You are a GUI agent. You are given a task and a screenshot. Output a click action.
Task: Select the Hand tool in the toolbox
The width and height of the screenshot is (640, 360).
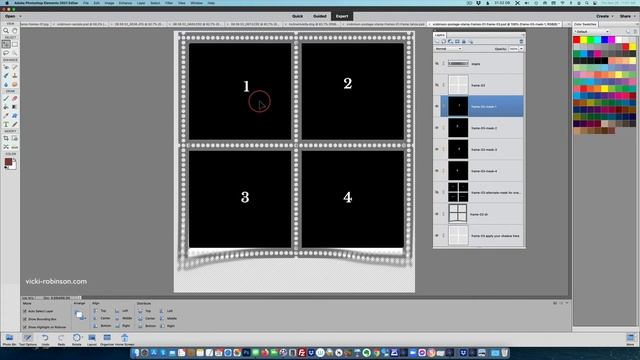[x=15, y=31]
